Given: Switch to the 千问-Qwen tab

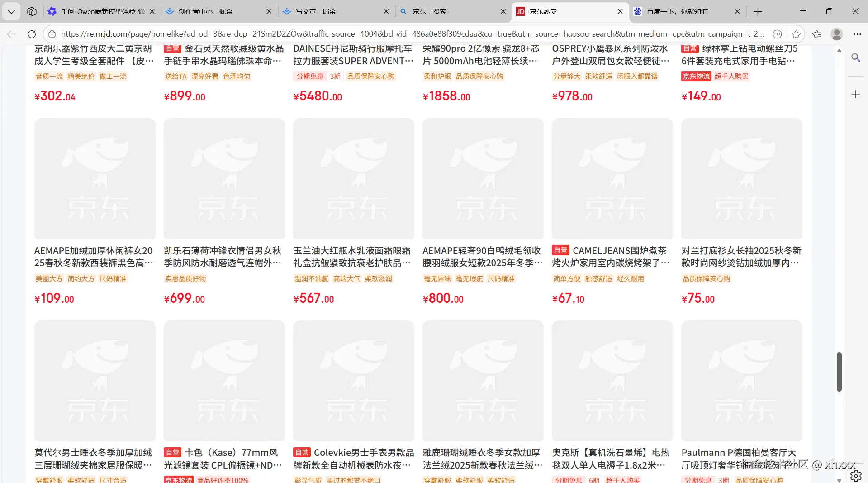Looking at the screenshot, I should coord(102,11).
